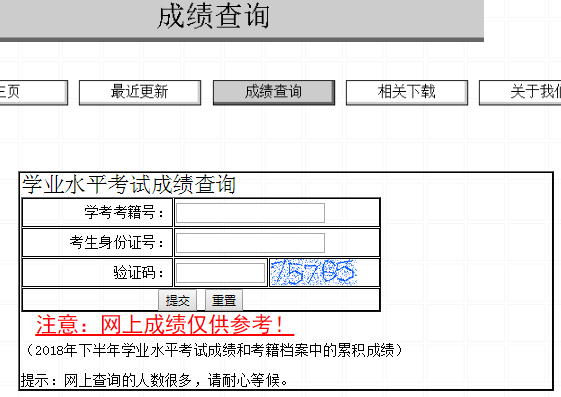
Task: Click the empty cell beside the captcha image
Action: coord(368,273)
